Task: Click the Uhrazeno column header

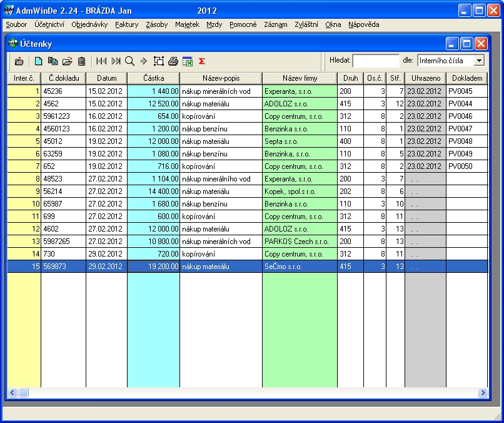Action: (426, 78)
